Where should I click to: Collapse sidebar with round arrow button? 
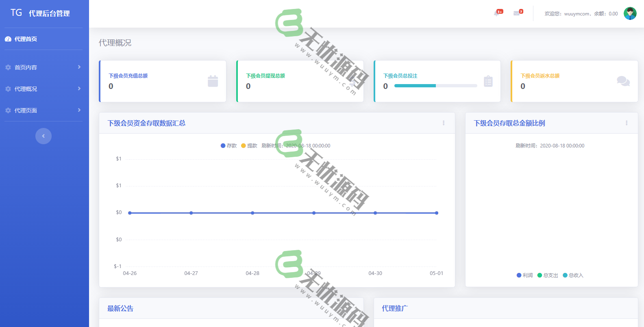pyautogui.click(x=44, y=136)
